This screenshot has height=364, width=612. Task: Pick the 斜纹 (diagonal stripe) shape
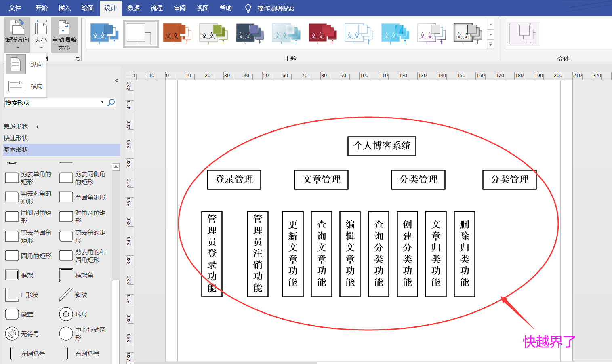(66, 295)
